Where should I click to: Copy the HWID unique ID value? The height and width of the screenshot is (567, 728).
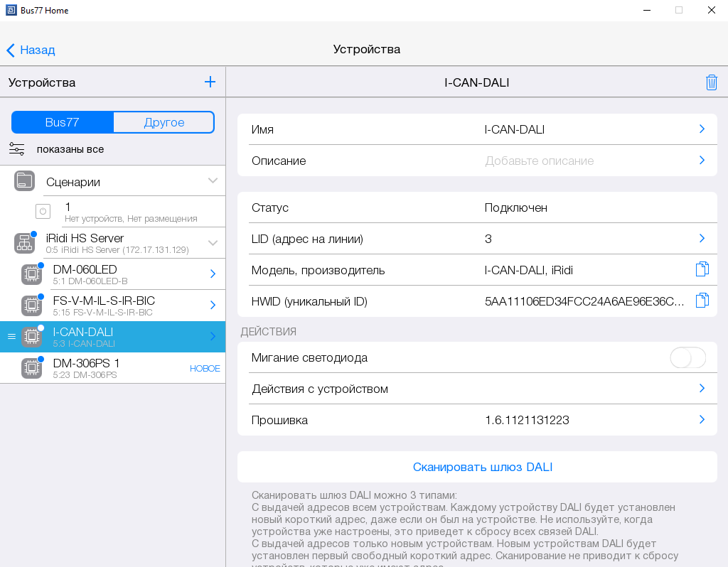pyautogui.click(x=702, y=301)
